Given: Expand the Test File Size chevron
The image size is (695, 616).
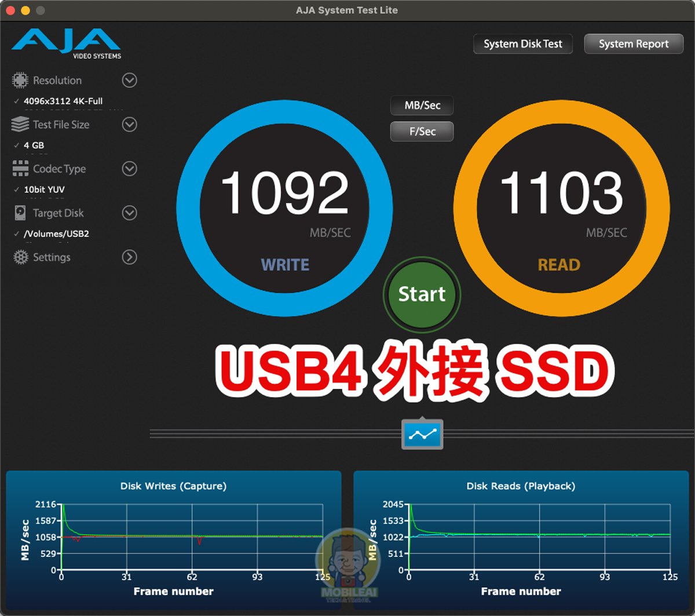Looking at the screenshot, I should pos(130,124).
